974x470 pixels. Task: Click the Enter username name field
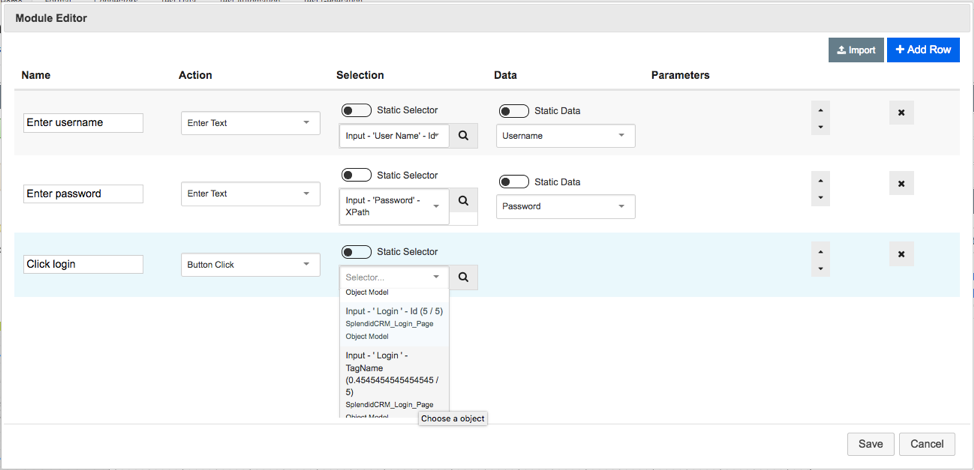click(x=83, y=123)
